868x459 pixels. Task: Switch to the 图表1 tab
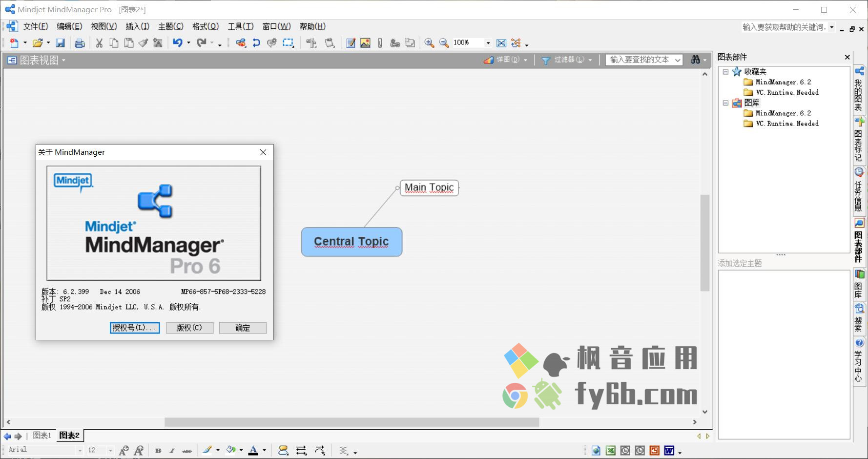[x=42, y=436]
